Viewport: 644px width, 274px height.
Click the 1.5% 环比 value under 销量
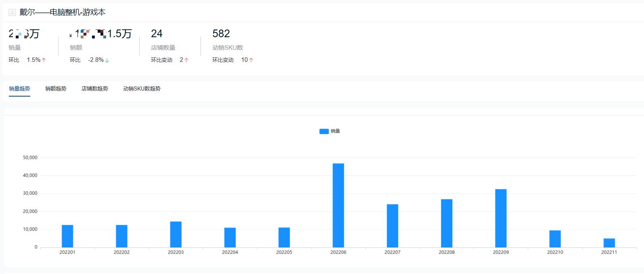33,60
